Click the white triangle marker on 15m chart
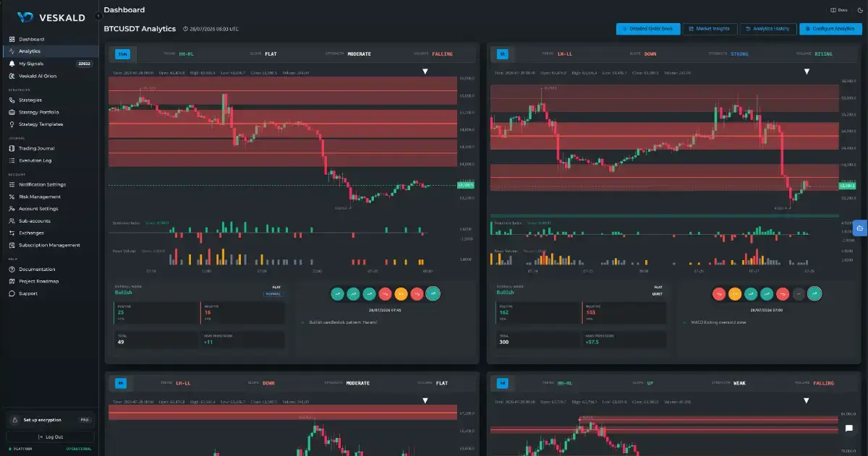Image resolution: width=868 pixels, height=456 pixels. pos(425,72)
